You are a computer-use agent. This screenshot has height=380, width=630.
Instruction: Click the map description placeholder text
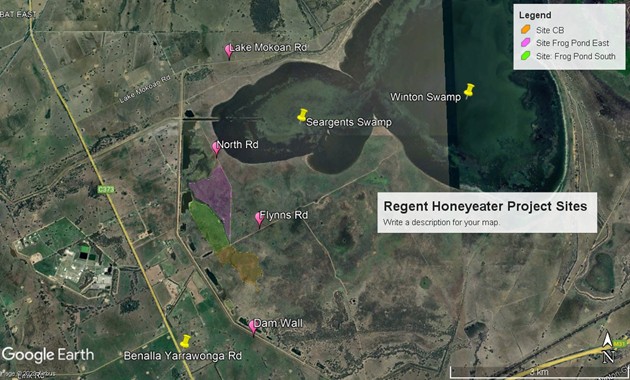tap(441, 222)
